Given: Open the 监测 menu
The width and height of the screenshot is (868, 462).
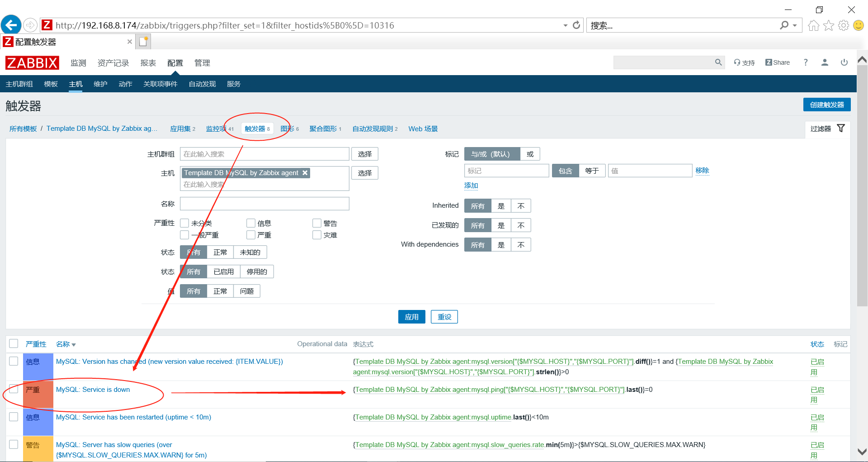Looking at the screenshot, I should pos(78,63).
